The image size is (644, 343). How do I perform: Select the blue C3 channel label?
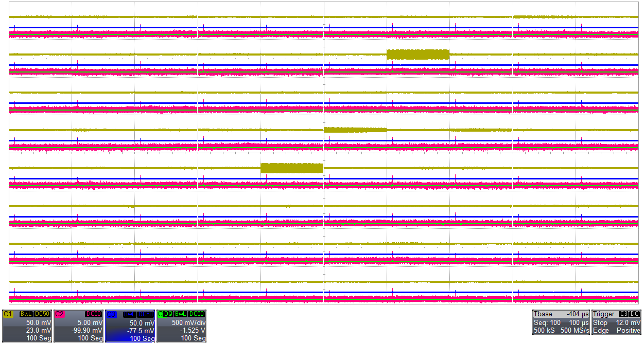coord(111,314)
